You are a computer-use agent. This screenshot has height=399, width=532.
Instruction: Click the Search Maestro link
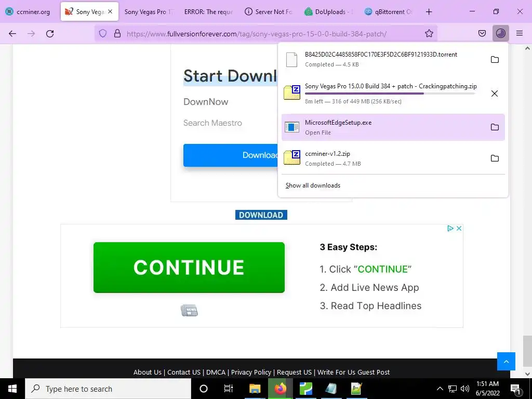point(212,123)
